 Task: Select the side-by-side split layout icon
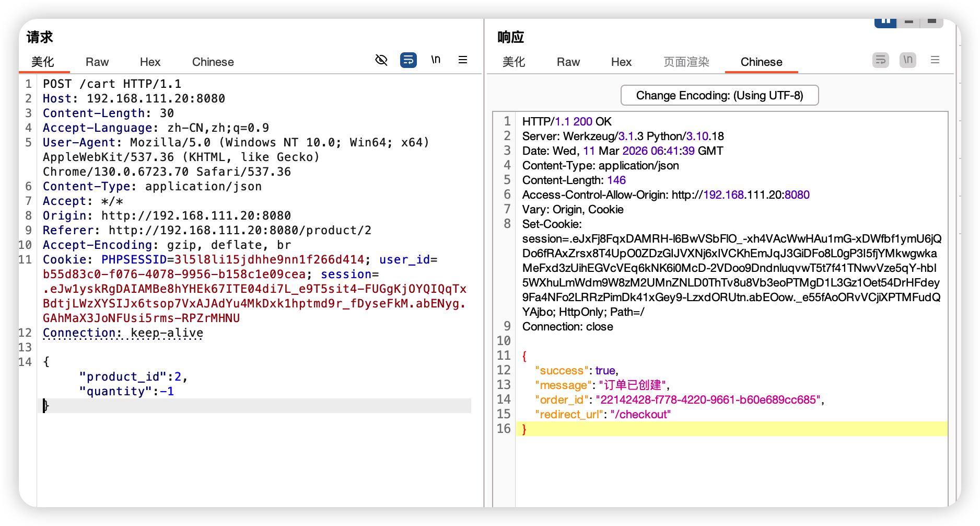885,22
